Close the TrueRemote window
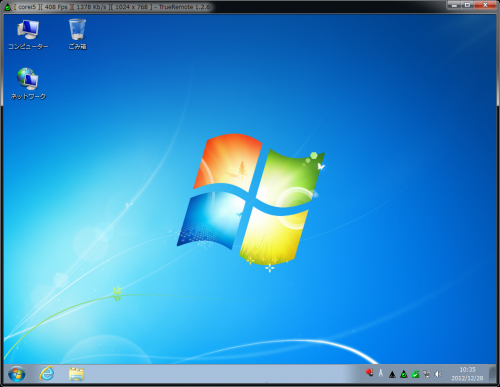 [x=485, y=5]
